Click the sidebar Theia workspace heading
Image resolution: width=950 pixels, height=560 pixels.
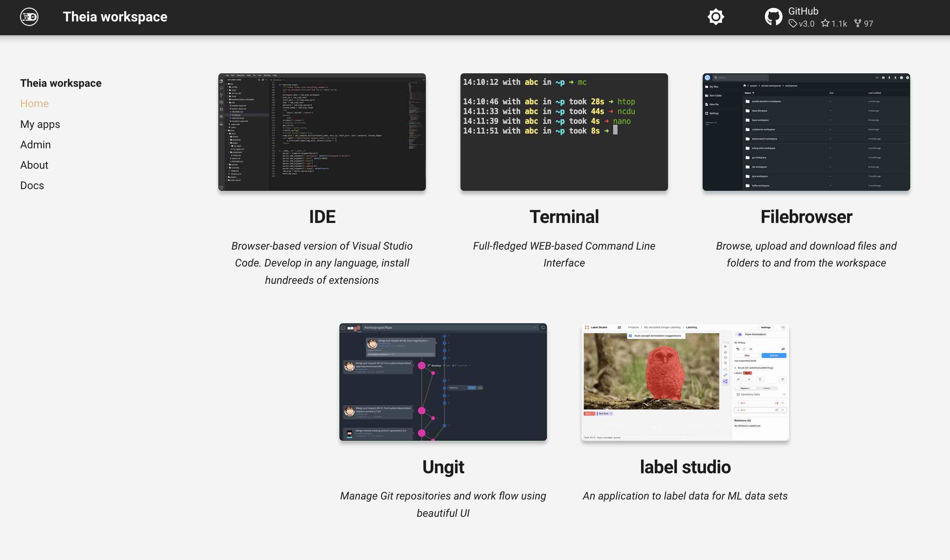pos(61,83)
